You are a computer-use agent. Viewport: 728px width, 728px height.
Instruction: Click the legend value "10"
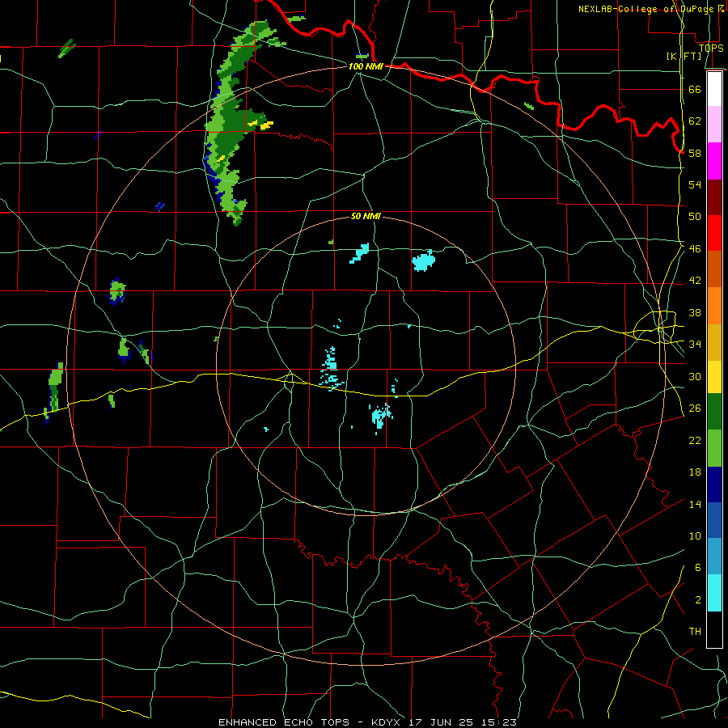[x=695, y=535]
